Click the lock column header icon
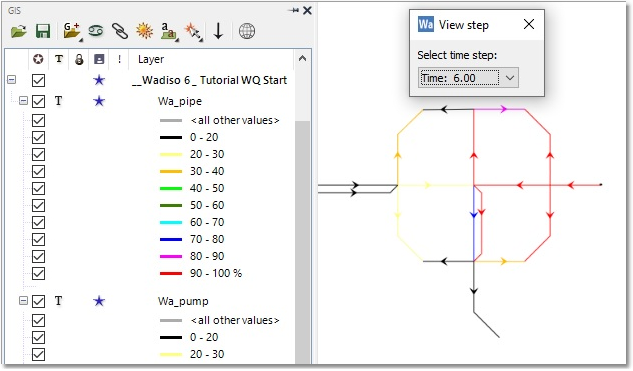The width and height of the screenshot is (633, 371). (79, 59)
